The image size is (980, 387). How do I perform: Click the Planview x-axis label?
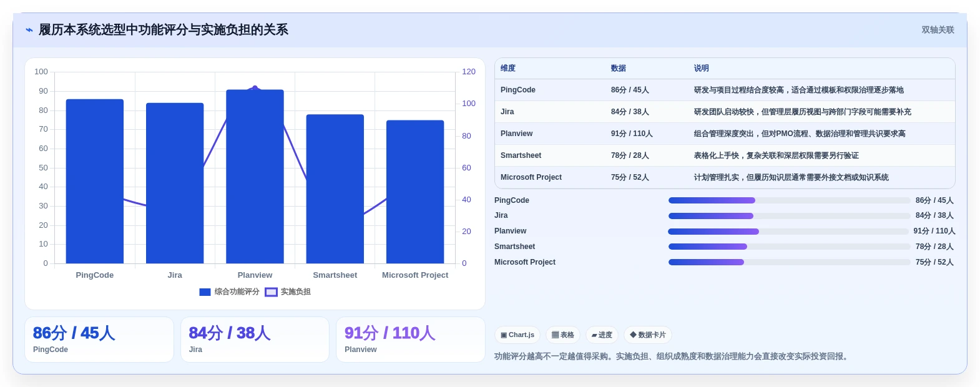pyautogui.click(x=255, y=275)
